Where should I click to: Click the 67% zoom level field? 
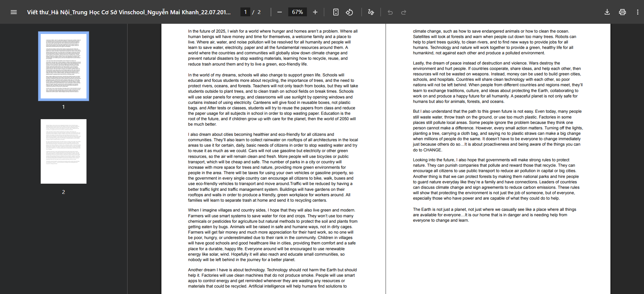tap(297, 12)
